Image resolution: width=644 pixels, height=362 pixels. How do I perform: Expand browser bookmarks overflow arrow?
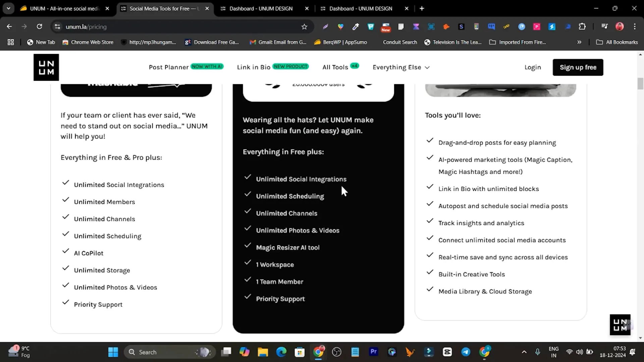coord(579,42)
